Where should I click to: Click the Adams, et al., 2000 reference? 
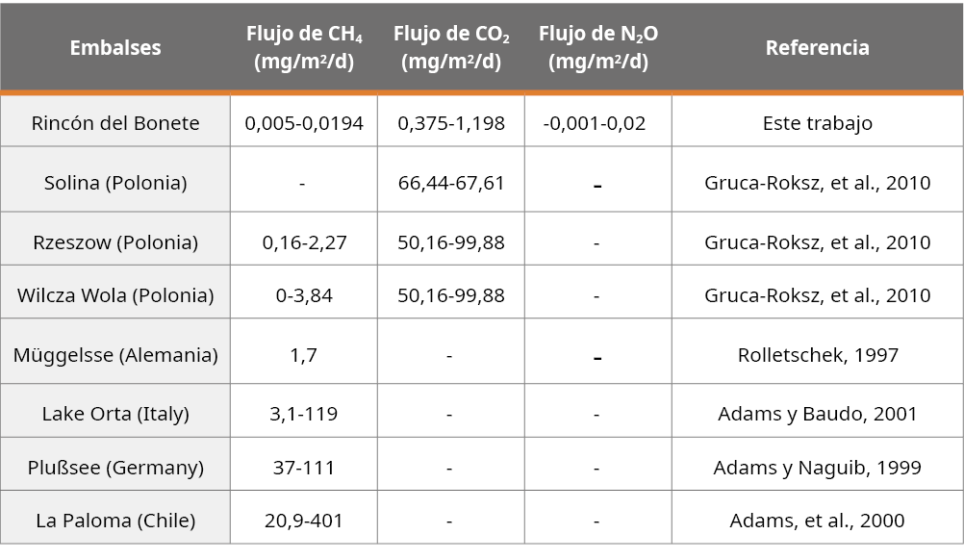817,521
